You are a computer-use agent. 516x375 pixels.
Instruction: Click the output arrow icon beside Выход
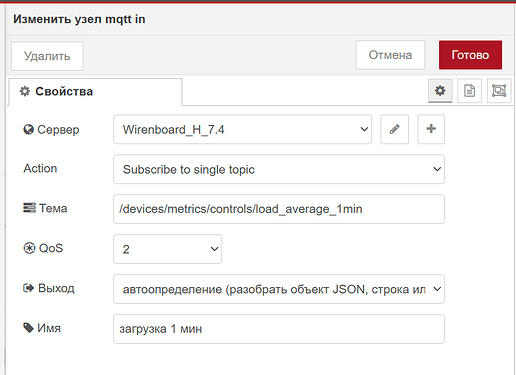click(x=29, y=288)
